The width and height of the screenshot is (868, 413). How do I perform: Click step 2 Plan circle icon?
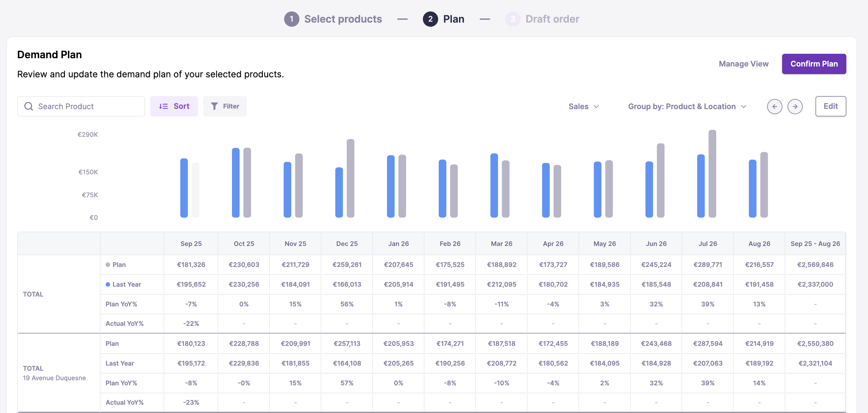(x=430, y=19)
